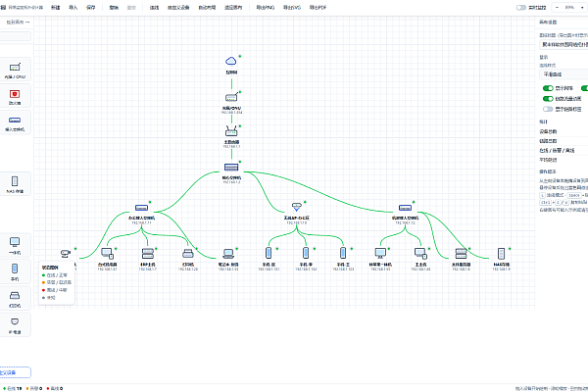This screenshot has width=588, height=392.
Task: Click the ONU modem node below the cloud
Action: (231, 98)
